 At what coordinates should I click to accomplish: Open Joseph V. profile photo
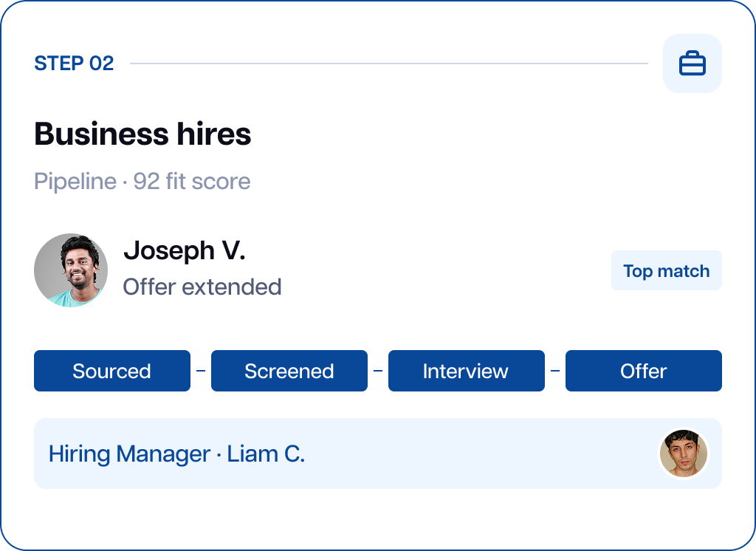(71, 270)
